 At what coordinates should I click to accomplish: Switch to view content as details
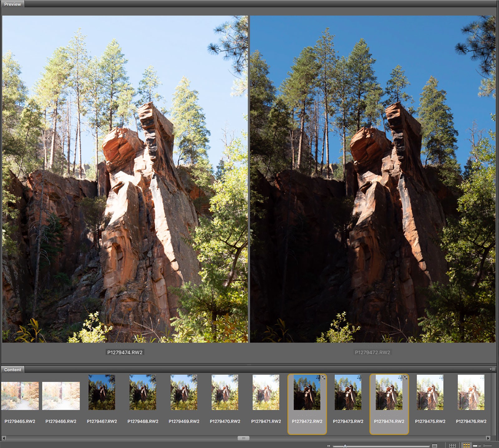477,446
